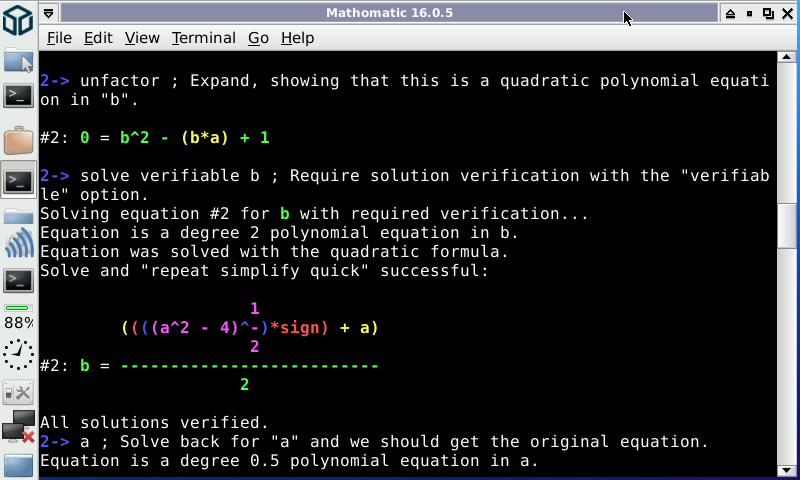Image resolution: width=800 pixels, height=480 pixels.
Task: Click the red "sign" term in the solution
Action: [x=299, y=328]
